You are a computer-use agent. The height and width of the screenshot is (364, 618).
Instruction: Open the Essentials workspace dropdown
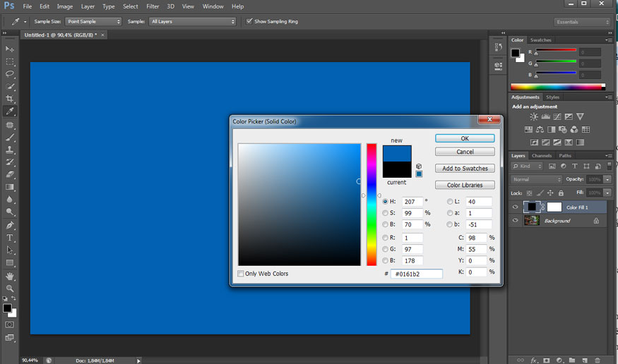[582, 22]
